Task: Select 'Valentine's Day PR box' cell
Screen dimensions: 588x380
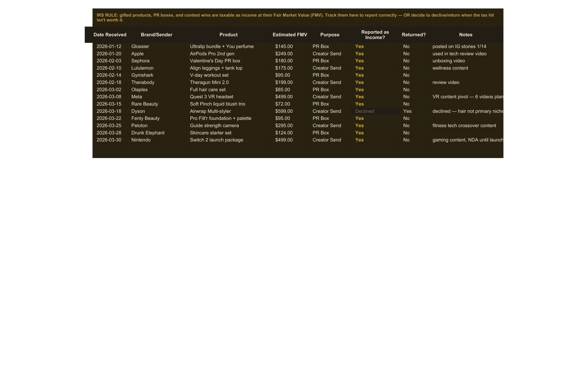Action: 228,61
